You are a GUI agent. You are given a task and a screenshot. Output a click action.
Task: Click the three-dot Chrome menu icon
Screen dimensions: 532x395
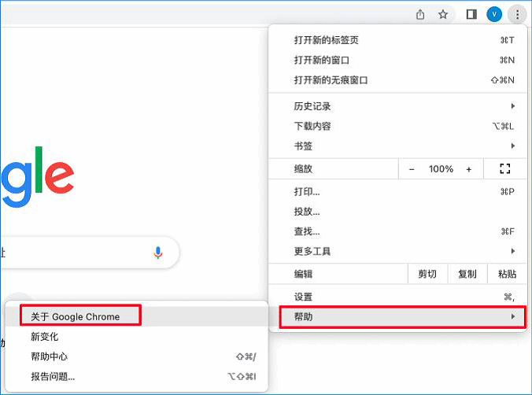click(x=515, y=14)
